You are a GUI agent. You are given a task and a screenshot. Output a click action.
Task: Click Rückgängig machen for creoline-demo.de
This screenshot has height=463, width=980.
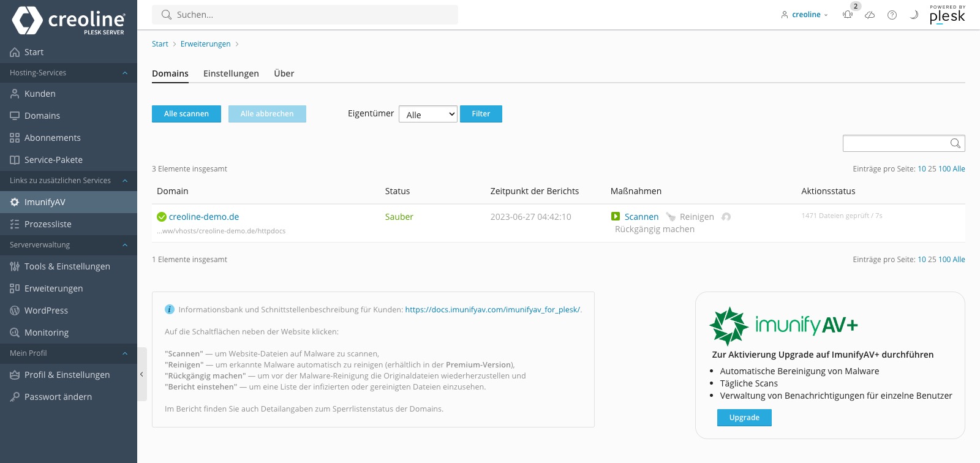(x=655, y=229)
